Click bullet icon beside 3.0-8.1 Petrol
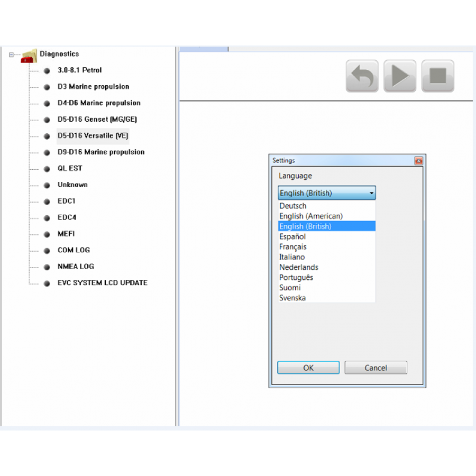476x476 pixels. [47, 71]
